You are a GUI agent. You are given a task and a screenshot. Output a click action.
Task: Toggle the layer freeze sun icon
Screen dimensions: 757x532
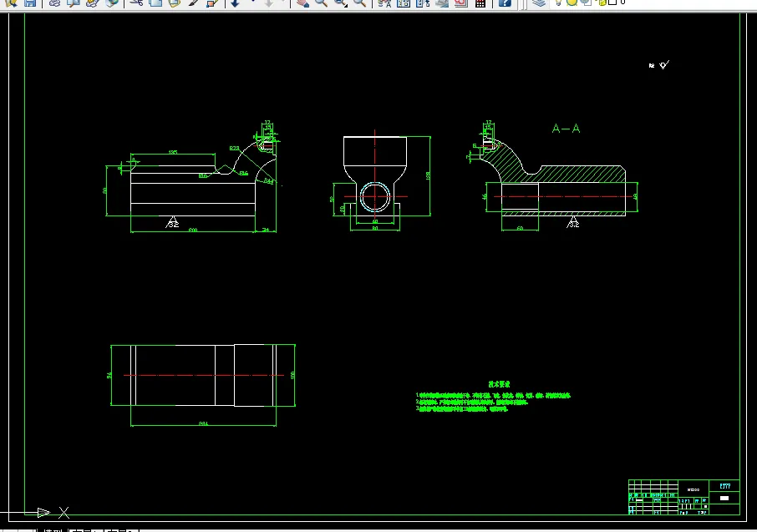tap(572, 3)
